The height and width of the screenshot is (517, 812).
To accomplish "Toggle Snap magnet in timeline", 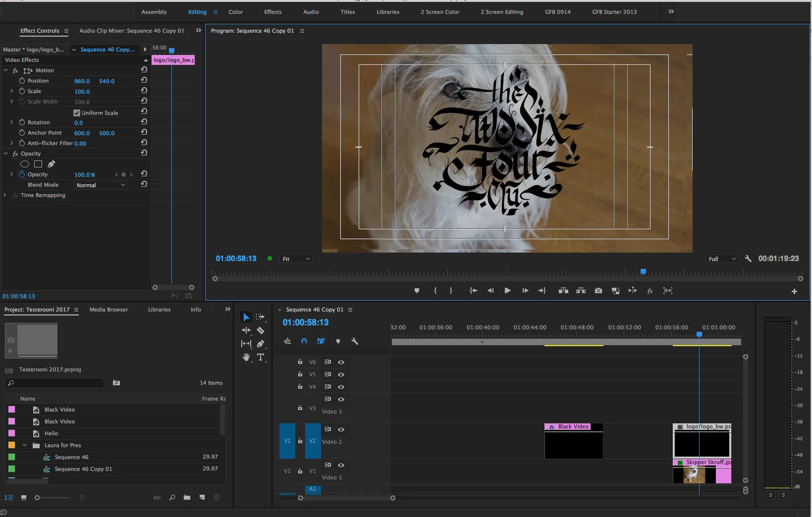I will click(304, 341).
